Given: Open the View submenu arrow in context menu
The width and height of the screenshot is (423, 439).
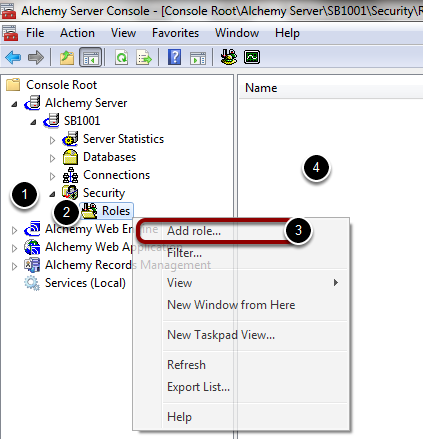Looking at the screenshot, I should point(336,283).
